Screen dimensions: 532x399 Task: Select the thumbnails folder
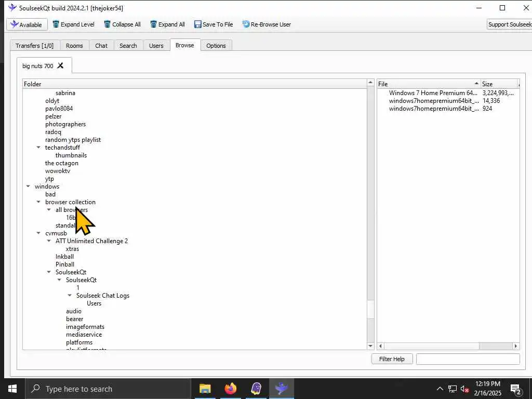click(71, 155)
